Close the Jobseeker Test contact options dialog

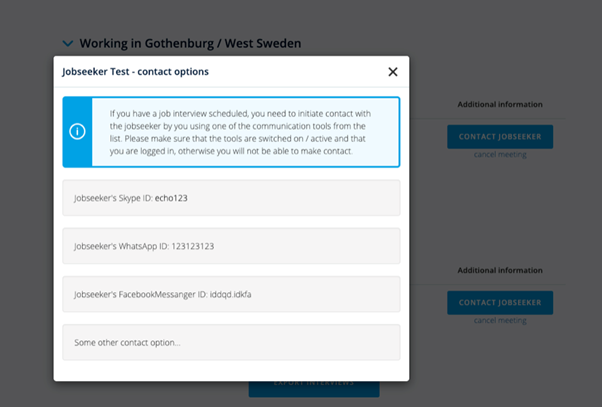(x=392, y=72)
